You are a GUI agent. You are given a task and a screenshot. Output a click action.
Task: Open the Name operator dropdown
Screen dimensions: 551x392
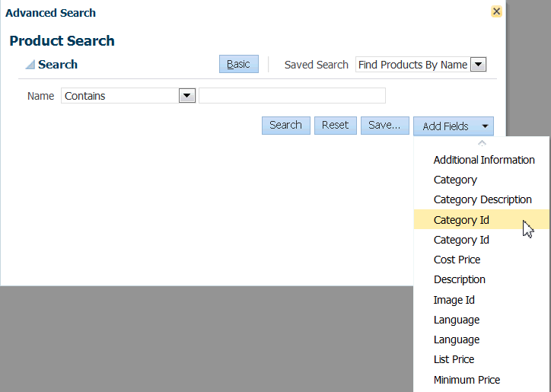[x=186, y=96]
